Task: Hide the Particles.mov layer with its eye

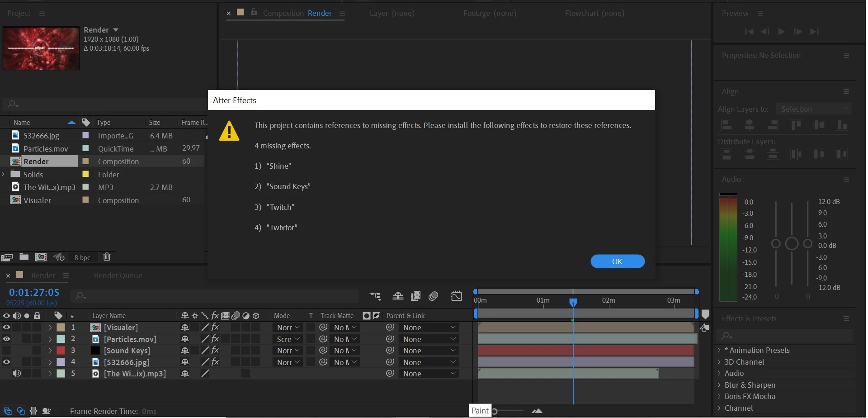Action: pyautogui.click(x=6, y=339)
